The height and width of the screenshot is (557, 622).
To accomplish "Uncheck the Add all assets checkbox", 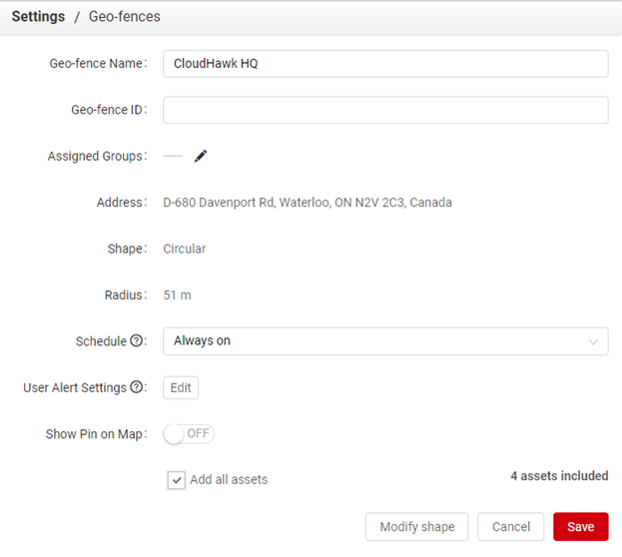I will point(176,480).
